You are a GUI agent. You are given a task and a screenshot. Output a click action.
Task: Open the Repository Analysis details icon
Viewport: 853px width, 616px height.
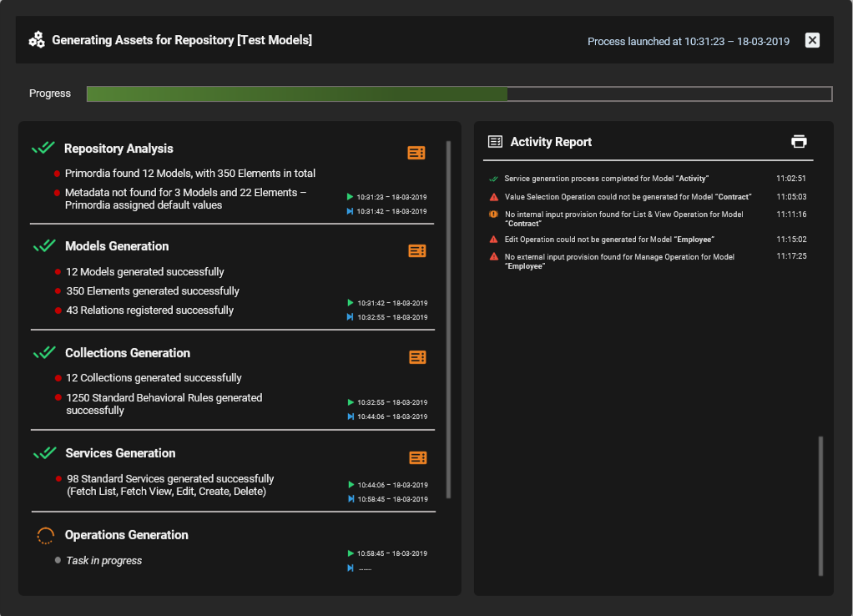point(416,153)
